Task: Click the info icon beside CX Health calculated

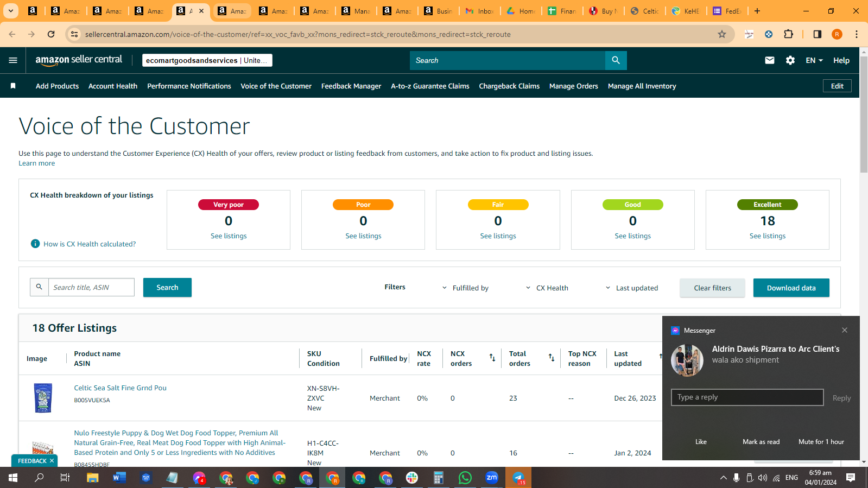Action: point(35,244)
